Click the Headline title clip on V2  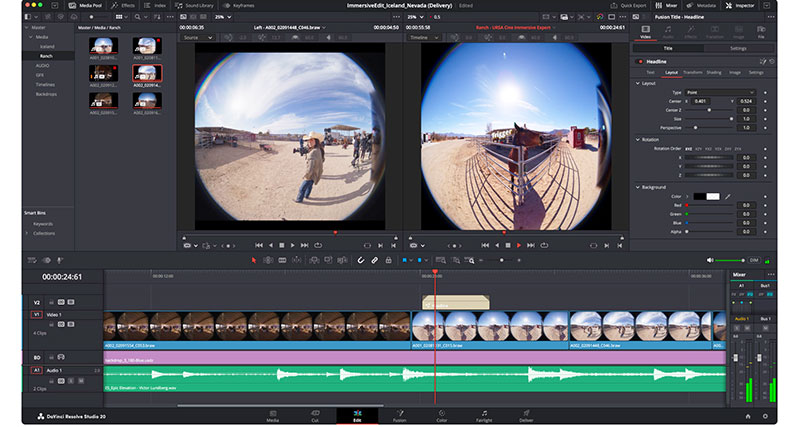point(456,303)
